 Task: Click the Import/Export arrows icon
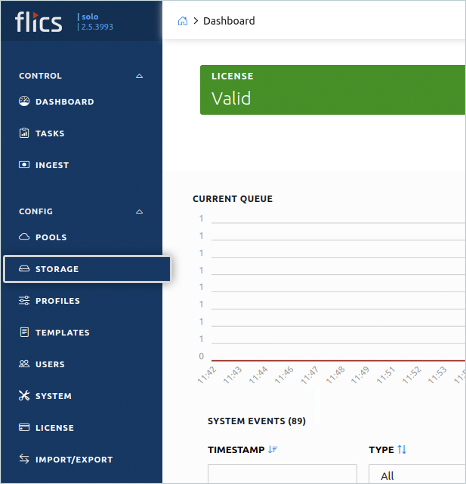(x=24, y=459)
